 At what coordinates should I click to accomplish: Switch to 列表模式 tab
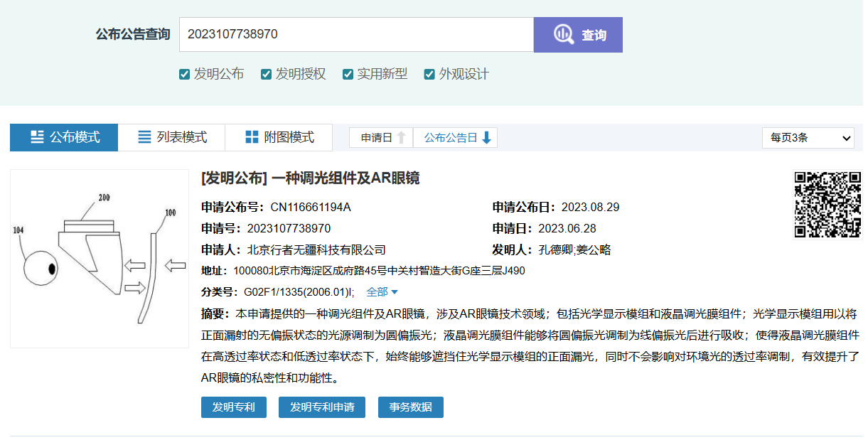click(171, 138)
